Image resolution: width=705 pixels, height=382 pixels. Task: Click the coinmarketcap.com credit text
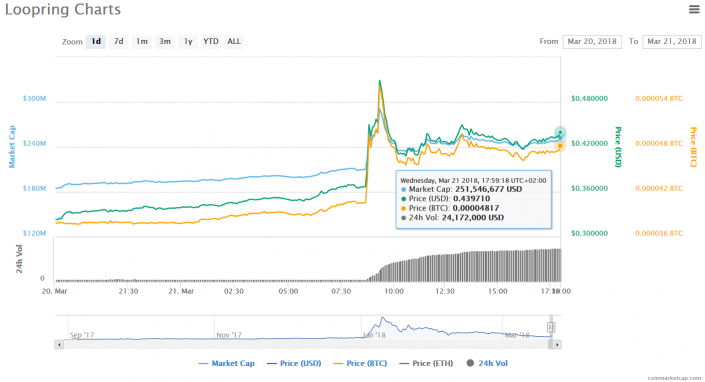click(674, 378)
